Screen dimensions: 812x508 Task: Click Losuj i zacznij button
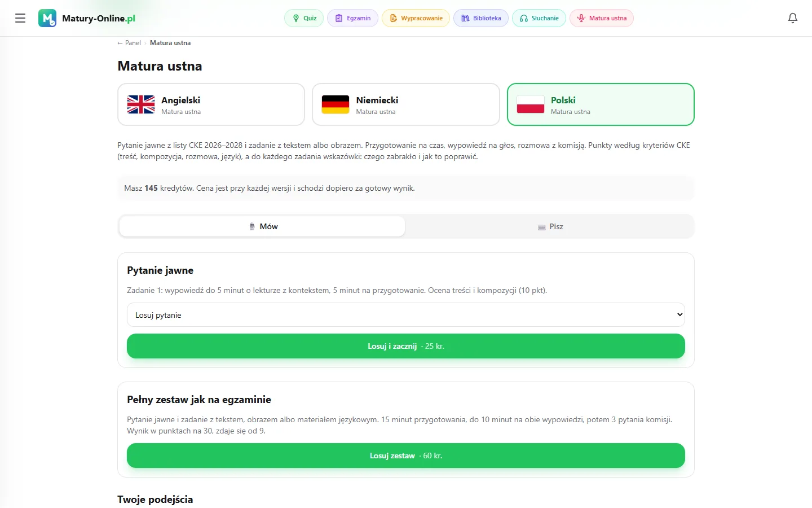pyautogui.click(x=406, y=346)
